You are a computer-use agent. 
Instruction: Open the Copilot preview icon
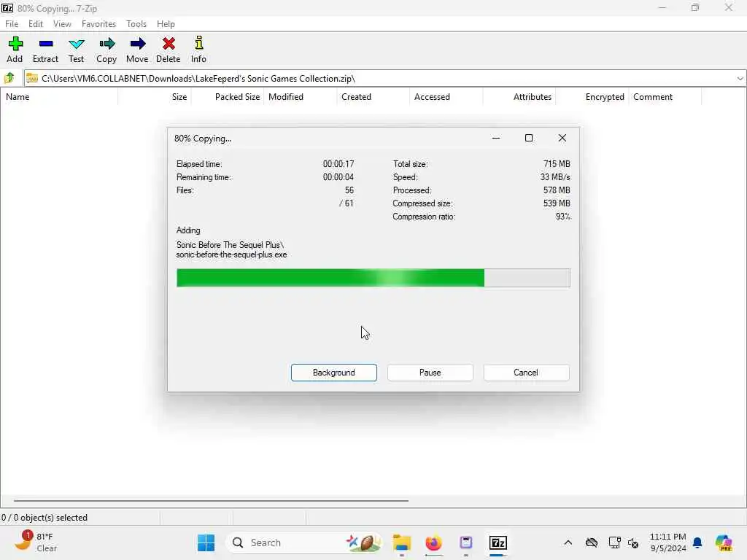[x=724, y=542]
